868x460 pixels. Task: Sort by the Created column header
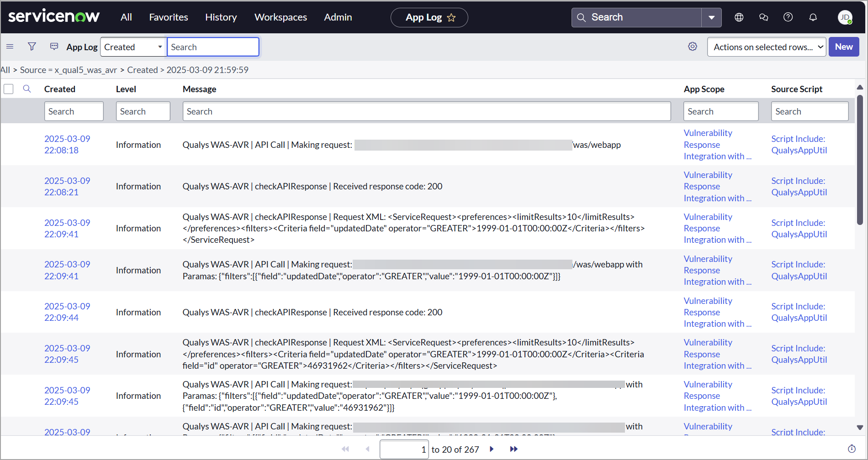[60, 89]
